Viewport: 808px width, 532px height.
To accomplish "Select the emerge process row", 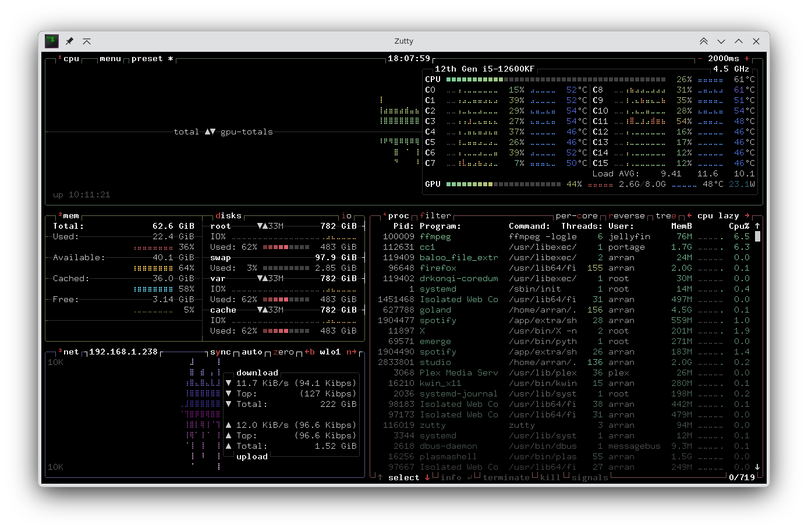I will click(564, 341).
